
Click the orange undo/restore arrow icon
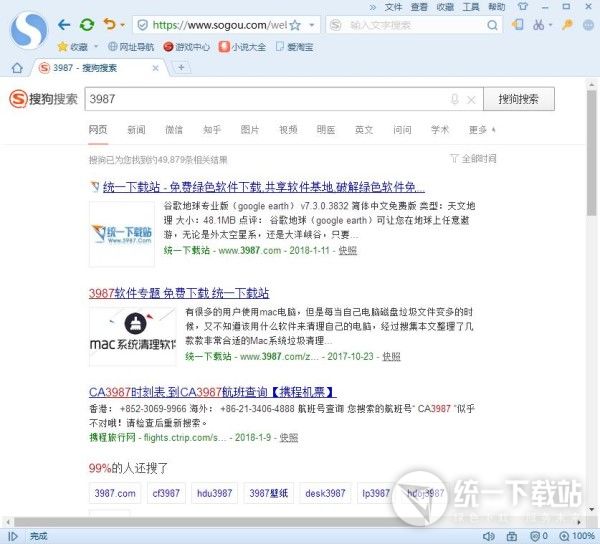(109, 24)
